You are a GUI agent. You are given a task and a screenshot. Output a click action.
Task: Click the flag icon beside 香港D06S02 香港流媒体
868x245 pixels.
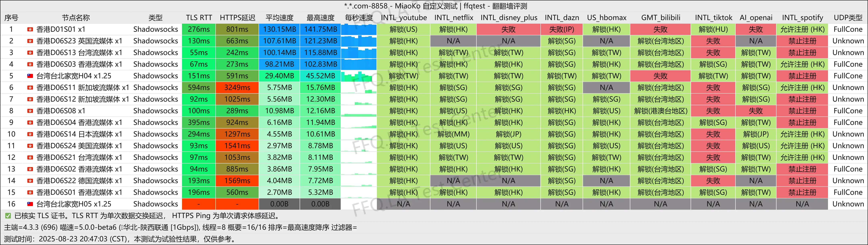[30, 169]
